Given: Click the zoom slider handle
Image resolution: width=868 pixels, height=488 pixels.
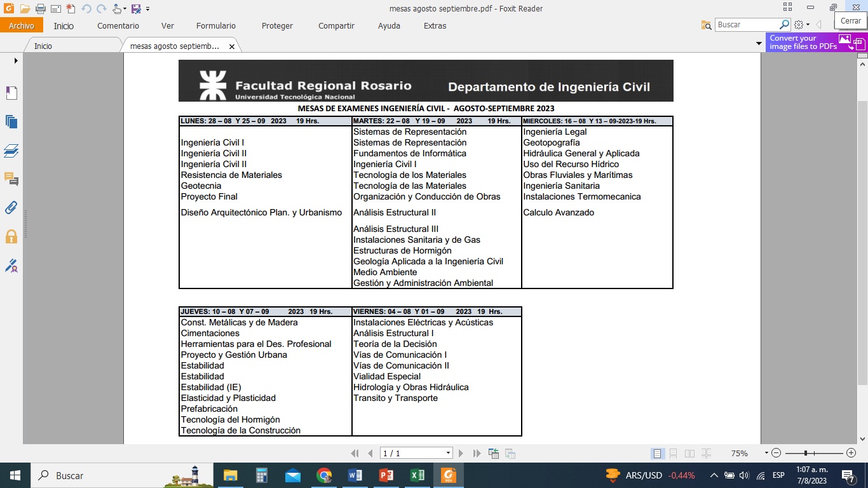Looking at the screenshot, I should point(806,453).
